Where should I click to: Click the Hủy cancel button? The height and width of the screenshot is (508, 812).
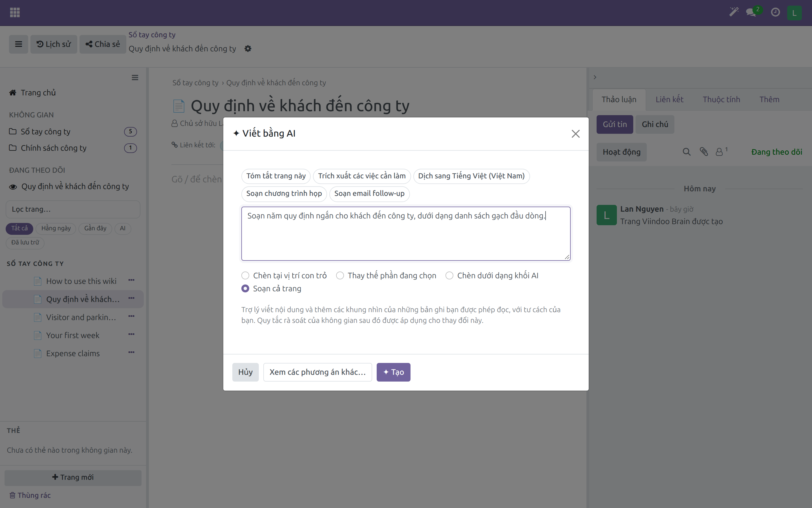coord(245,372)
